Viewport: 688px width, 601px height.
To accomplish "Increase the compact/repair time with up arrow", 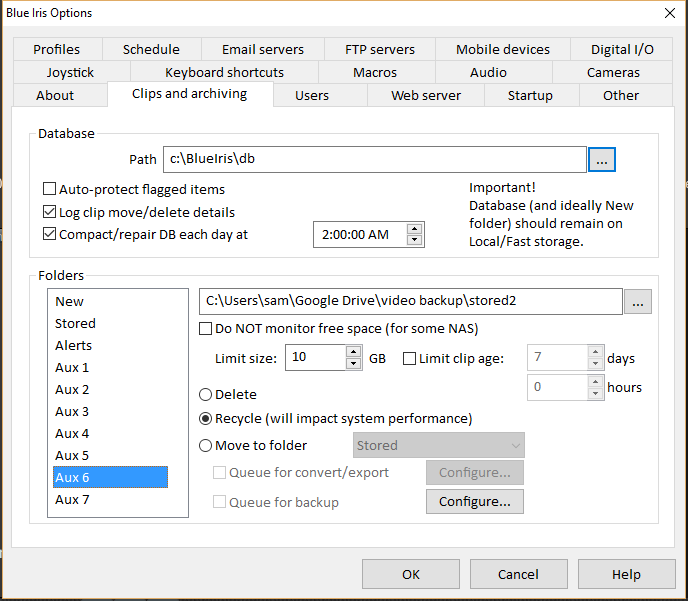I will (x=415, y=229).
